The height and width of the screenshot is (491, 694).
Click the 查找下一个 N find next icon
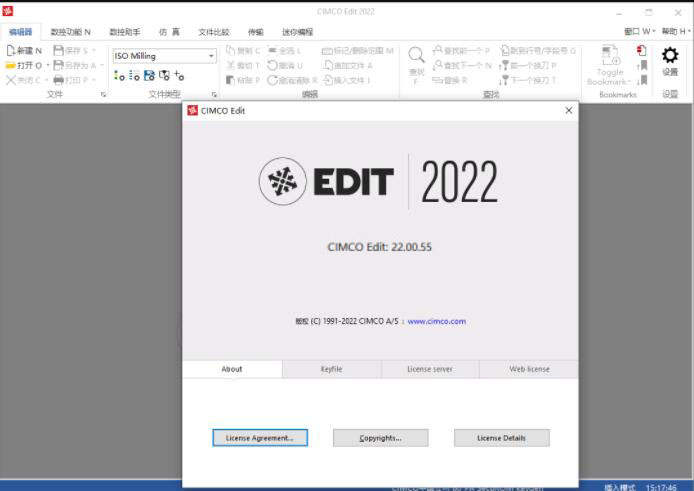(x=437, y=66)
